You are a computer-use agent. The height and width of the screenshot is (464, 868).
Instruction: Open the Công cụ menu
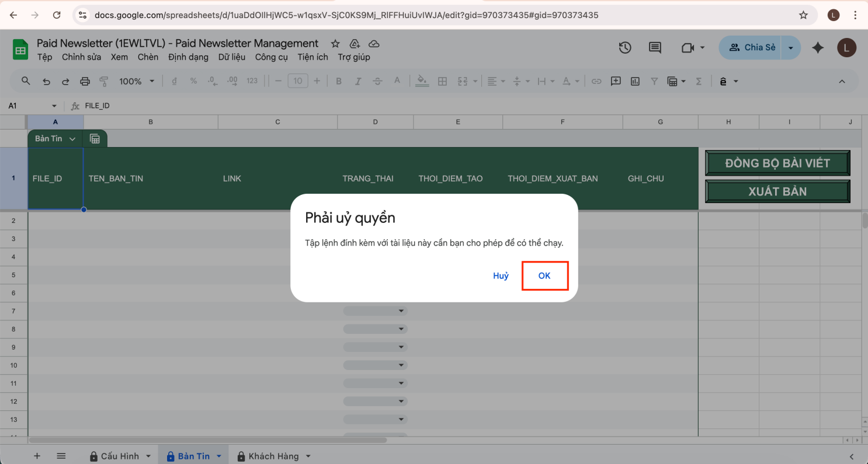click(x=271, y=57)
